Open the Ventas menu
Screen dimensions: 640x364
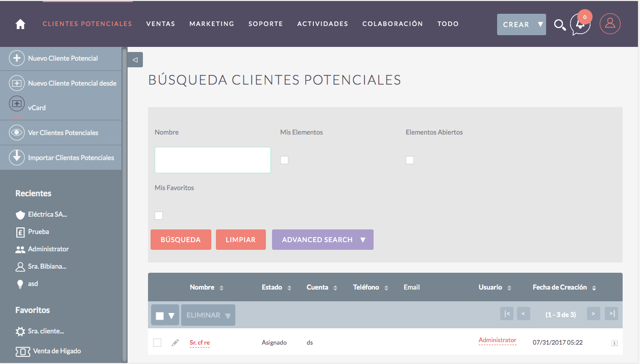click(160, 24)
